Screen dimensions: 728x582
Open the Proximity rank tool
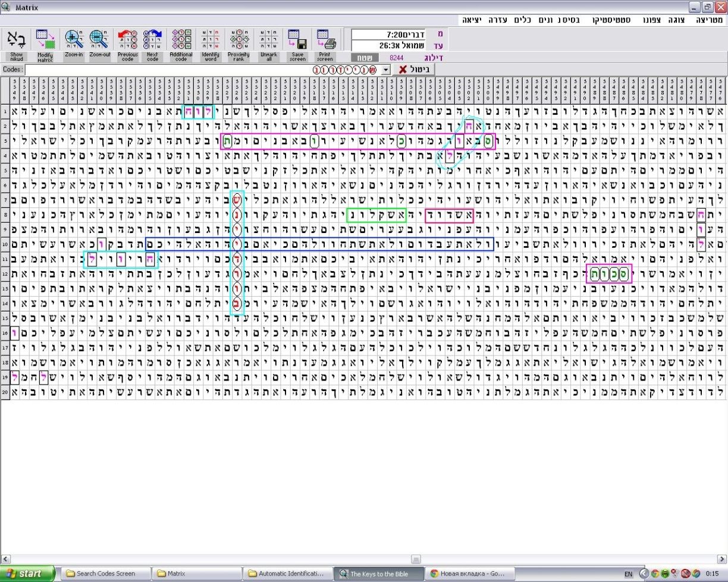(239, 40)
